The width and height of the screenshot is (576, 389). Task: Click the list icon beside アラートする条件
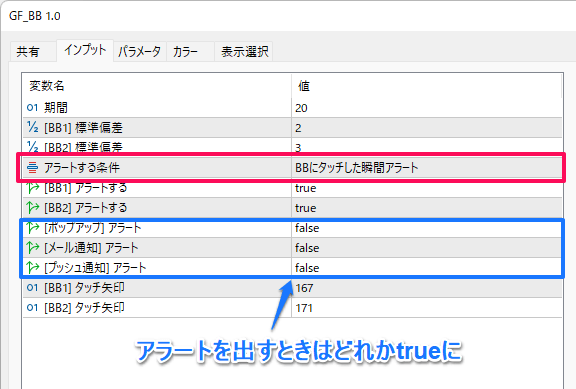32,168
